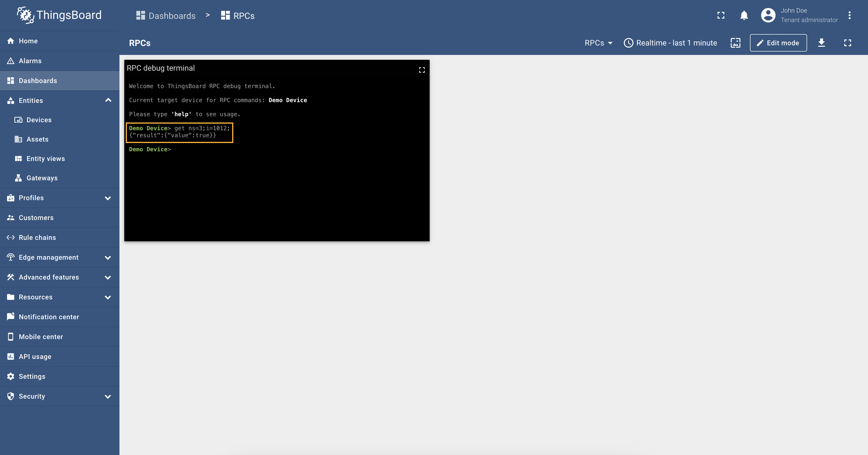868x455 pixels.
Task: Click the notifications bell icon
Action: (x=744, y=15)
